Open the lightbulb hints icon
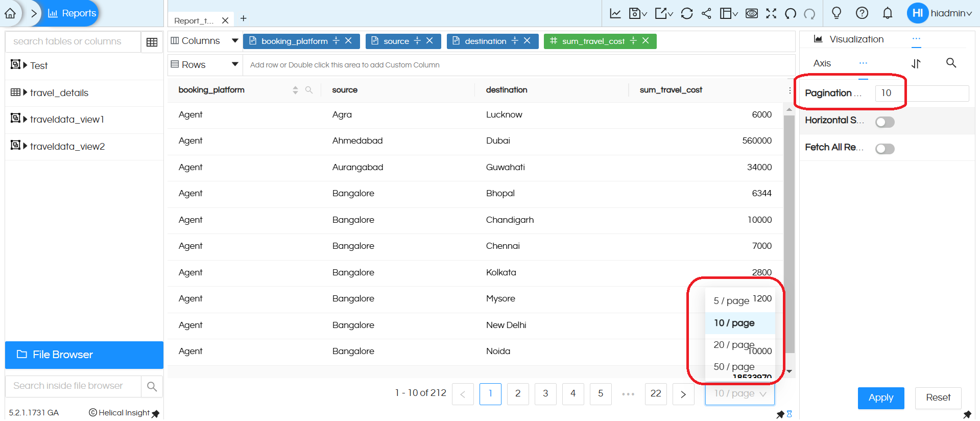Screen dimensions: 980x421 click(x=836, y=13)
